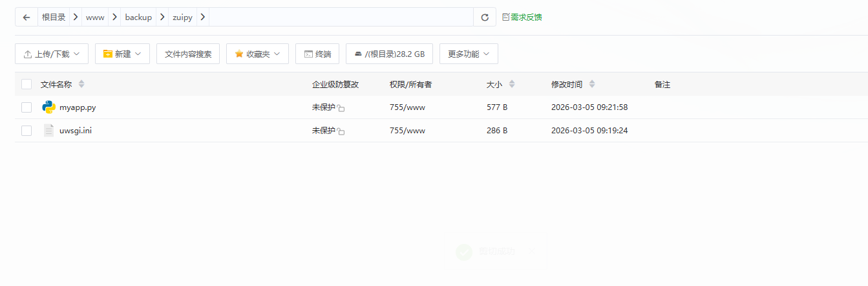
Task: Check the uwsgi.ini row checkbox
Action: (x=26, y=131)
